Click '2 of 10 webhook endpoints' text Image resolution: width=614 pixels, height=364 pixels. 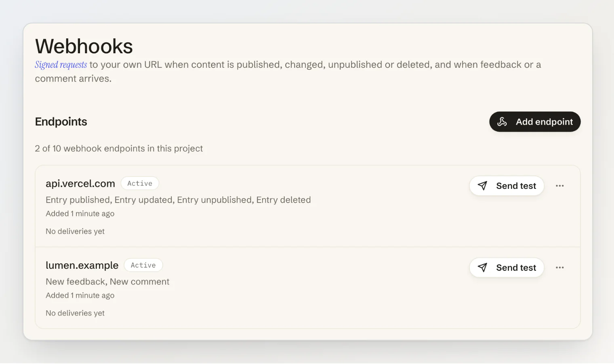click(x=119, y=149)
